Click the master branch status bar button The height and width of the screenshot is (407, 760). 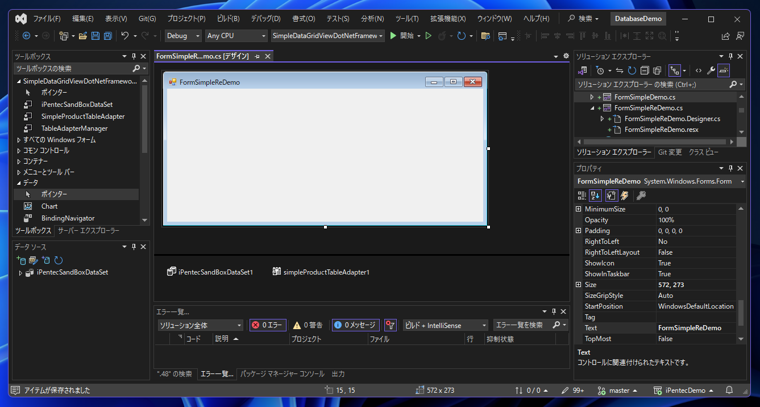click(x=617, y=390)
